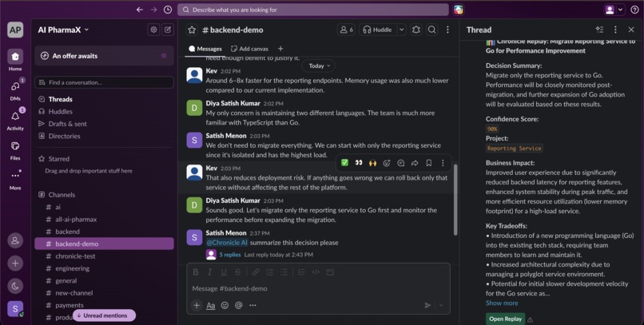Image resolution: width=644 pixels, height=325 pixels.
Task: Click the search bar at top
Action: pyautogui.click(x=313, y=10)
